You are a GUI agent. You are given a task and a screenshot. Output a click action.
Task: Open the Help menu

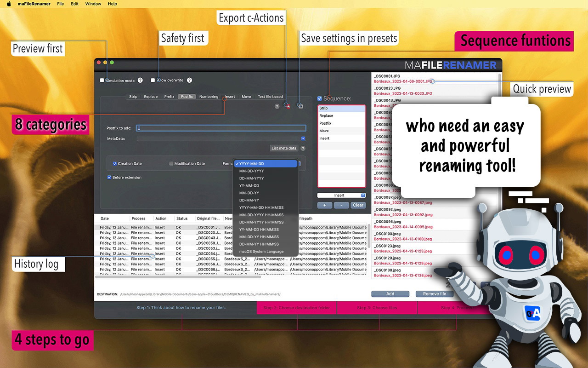coord(112,4)
